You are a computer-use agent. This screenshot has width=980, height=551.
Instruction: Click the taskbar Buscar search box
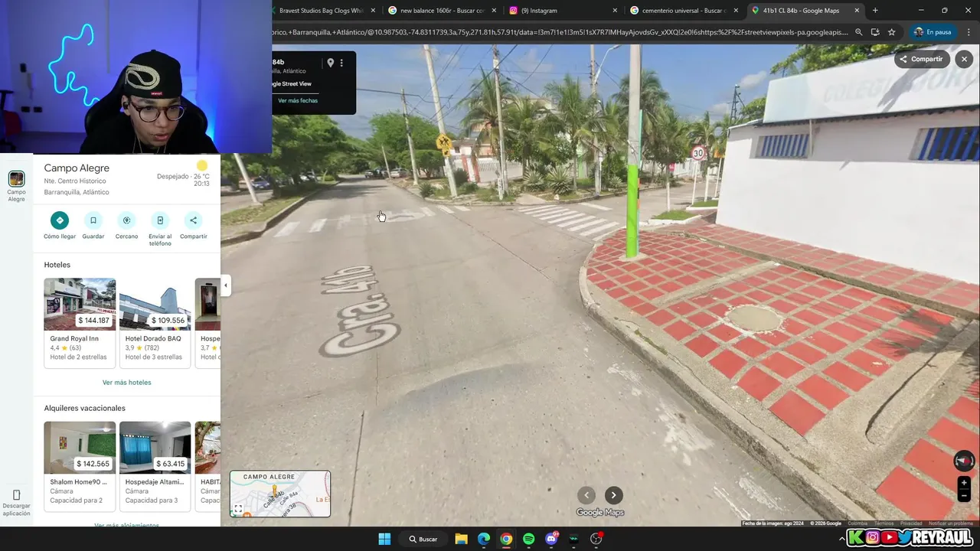[423, 539]
